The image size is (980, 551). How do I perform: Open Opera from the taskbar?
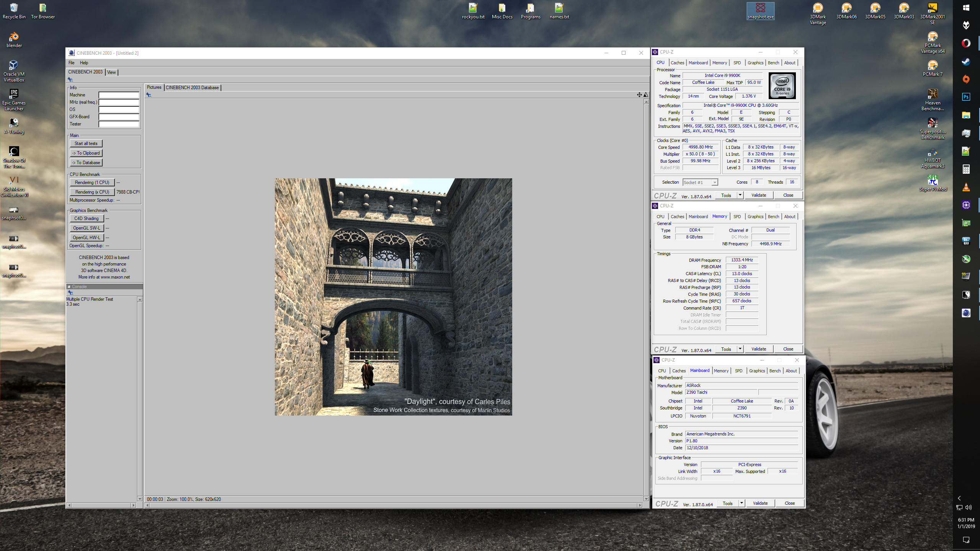pos(966,43)
